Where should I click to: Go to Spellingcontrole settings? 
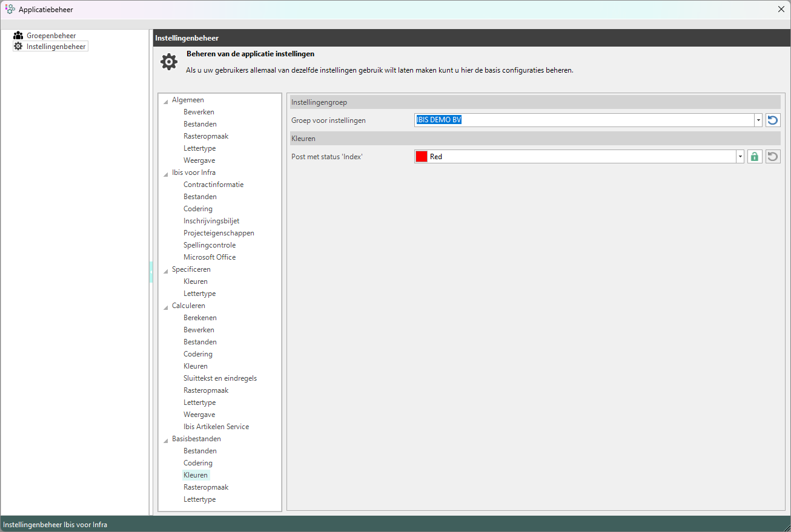point(210,245)
